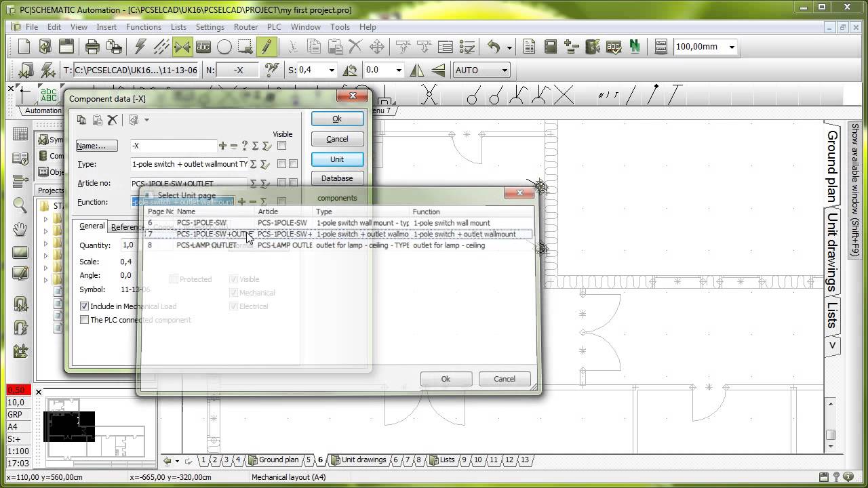Open the AUTO dropdown
Viewport: 868px width, 488px height.
click(504, 70)
